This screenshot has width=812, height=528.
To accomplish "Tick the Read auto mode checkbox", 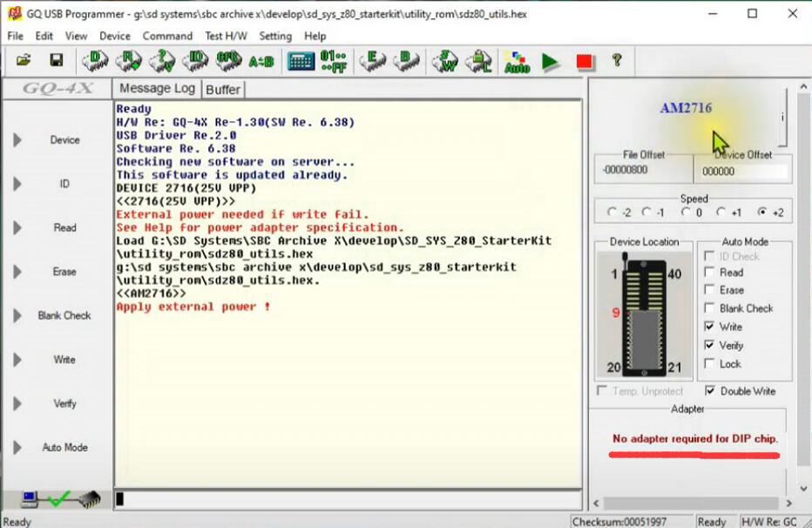I will pos(709,272).
